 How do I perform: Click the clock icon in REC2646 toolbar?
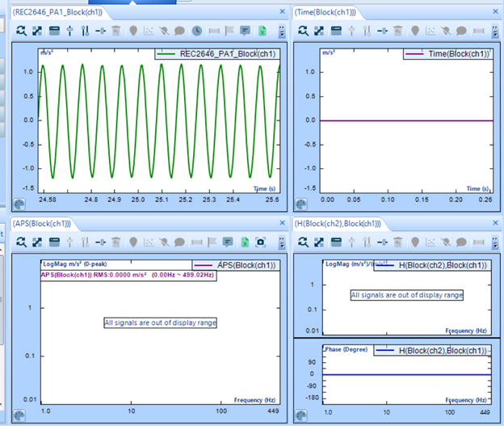click(198, 31)
